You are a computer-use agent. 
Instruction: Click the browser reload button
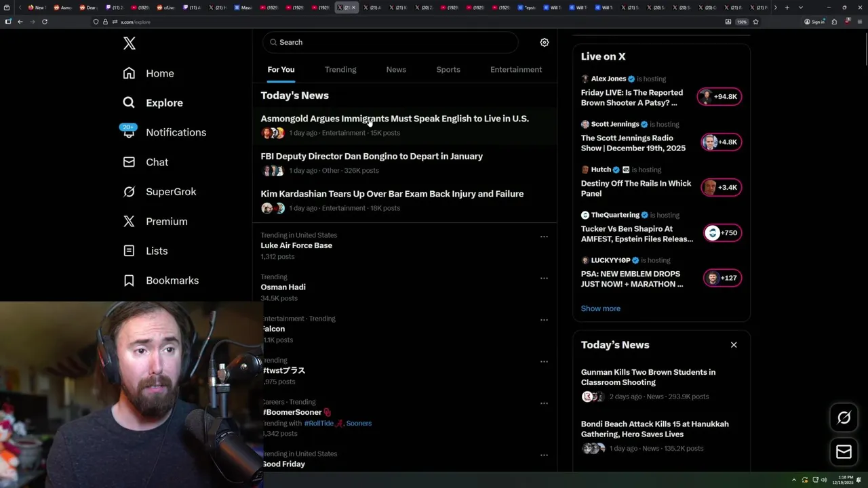(45, 22)
